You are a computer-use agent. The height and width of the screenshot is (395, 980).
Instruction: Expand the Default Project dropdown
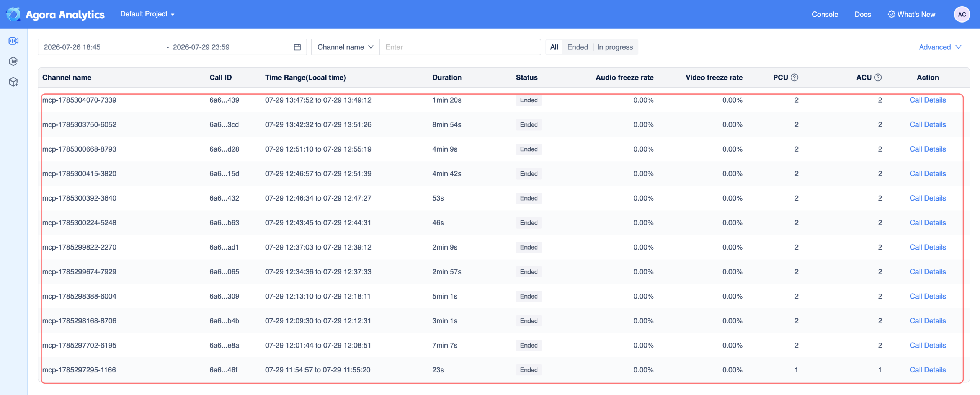pyautogui.click(x=147, y=14)
